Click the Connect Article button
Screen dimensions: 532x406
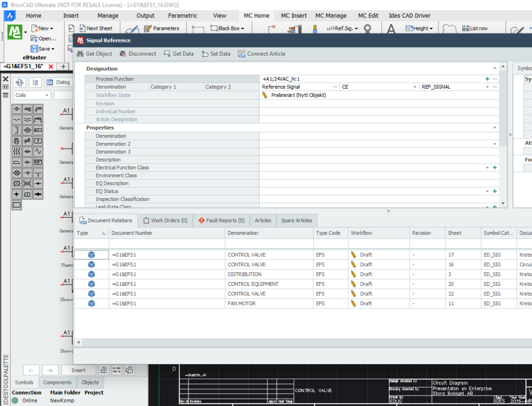click(x=261, y=54)
